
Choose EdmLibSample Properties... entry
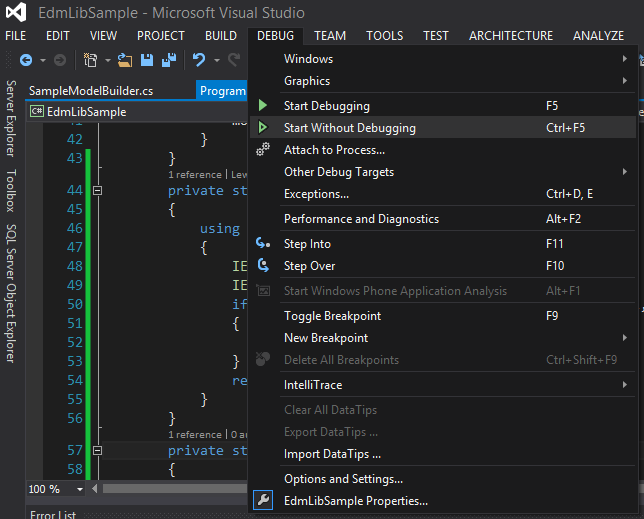443,501
